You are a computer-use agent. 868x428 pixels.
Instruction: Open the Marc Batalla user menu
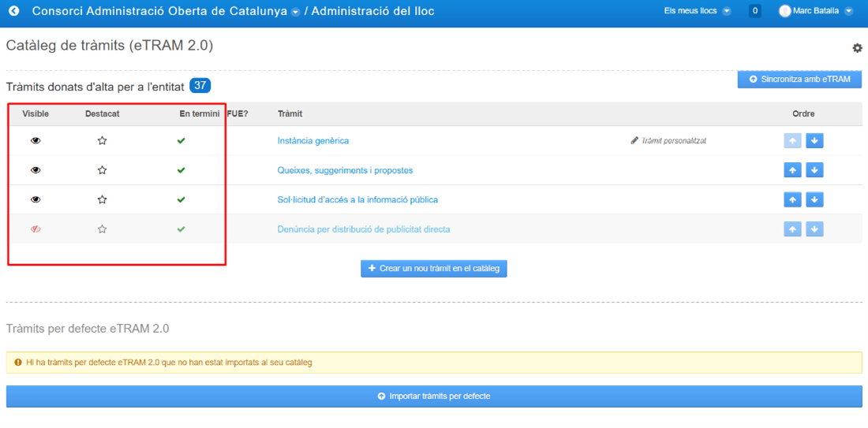coord(815,10)
